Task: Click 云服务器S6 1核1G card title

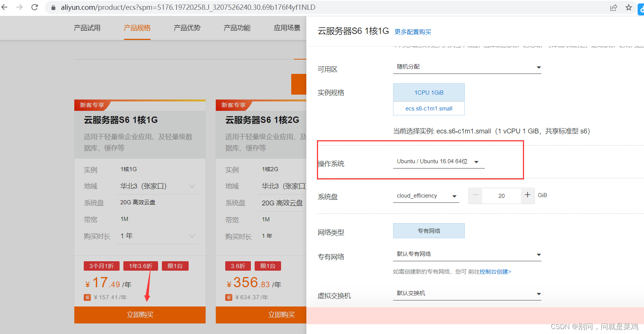Action: tap(121, 120)
